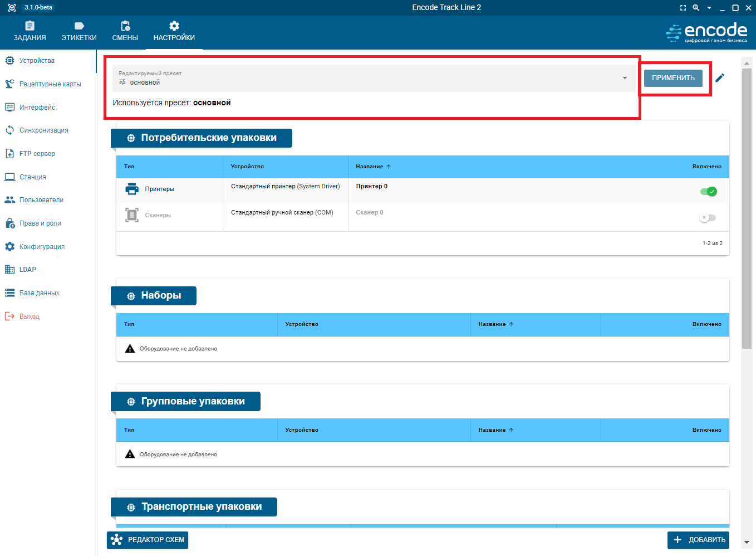
Task: Go to the FTP сервер settings
Action: point(37,154)
